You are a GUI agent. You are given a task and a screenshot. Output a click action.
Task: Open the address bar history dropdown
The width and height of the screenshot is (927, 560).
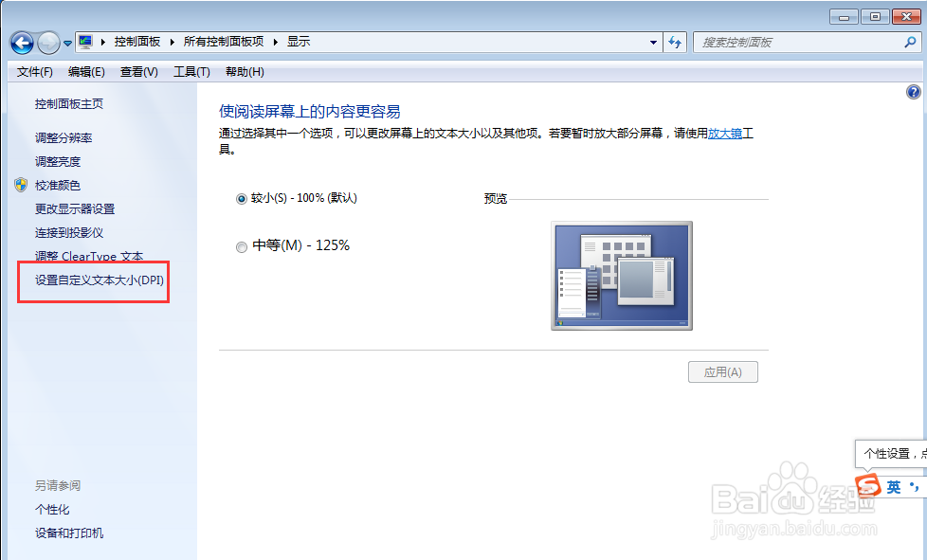click(653, 42)
